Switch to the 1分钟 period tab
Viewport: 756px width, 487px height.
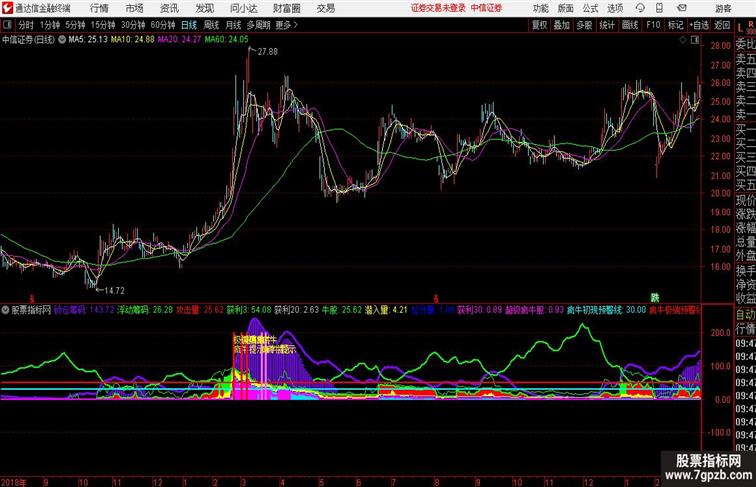pyautogui.click(x=50, y=25)
